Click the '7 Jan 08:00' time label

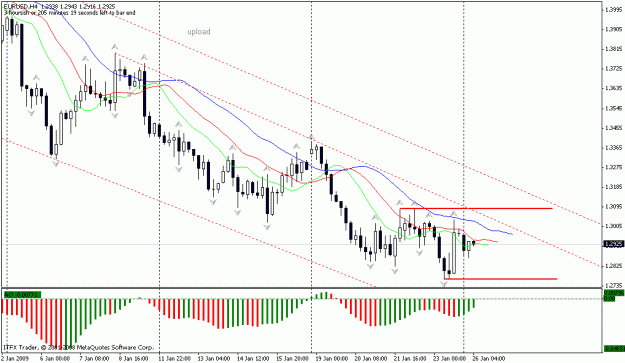[x=94, y=358]
